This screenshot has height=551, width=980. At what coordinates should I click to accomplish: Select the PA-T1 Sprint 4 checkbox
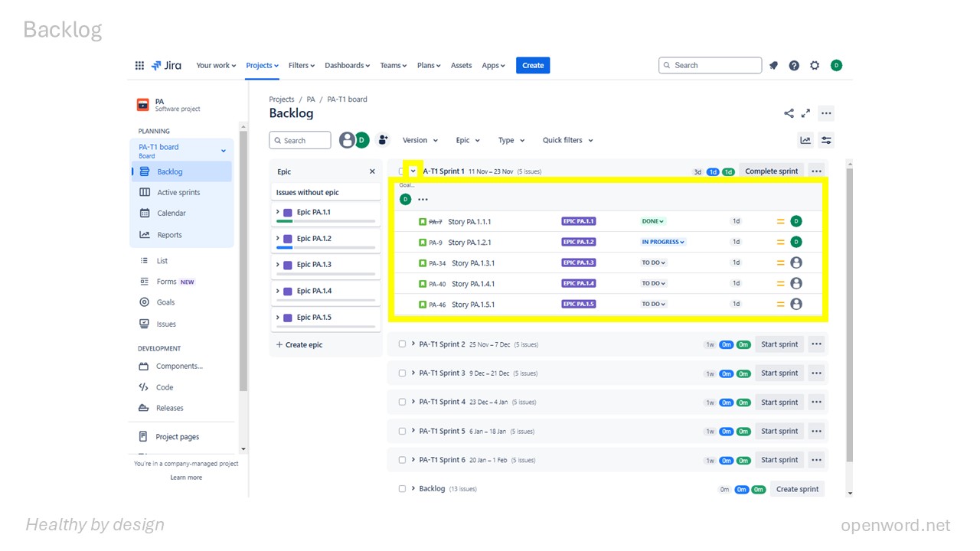coord(402,402)
